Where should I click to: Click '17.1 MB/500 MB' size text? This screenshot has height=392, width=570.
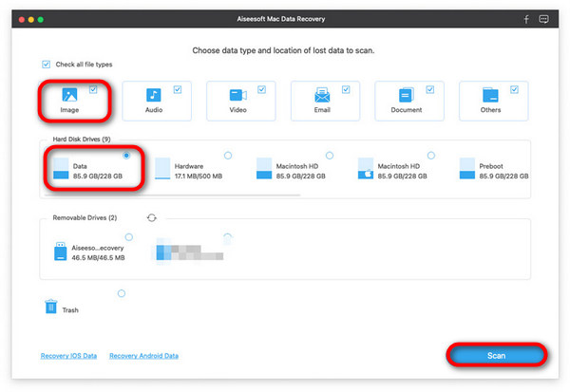tap(199, 177)
